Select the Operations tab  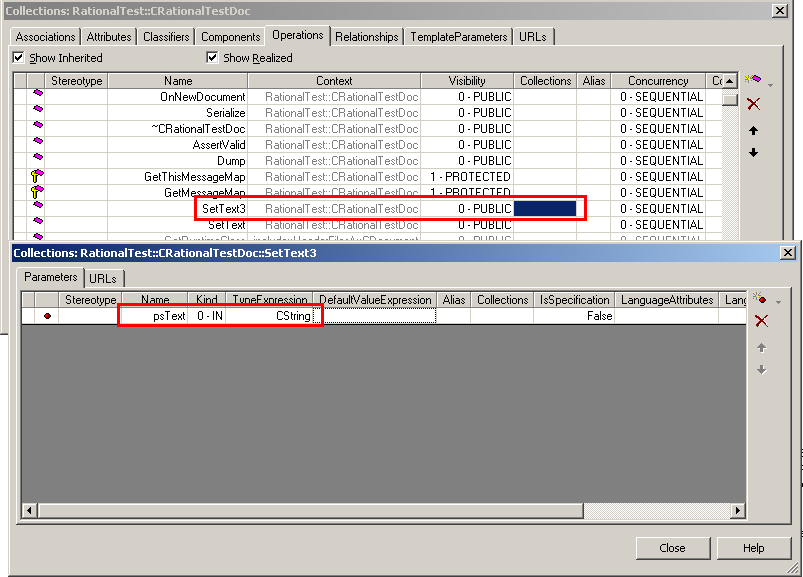click(x=298, y=35)
